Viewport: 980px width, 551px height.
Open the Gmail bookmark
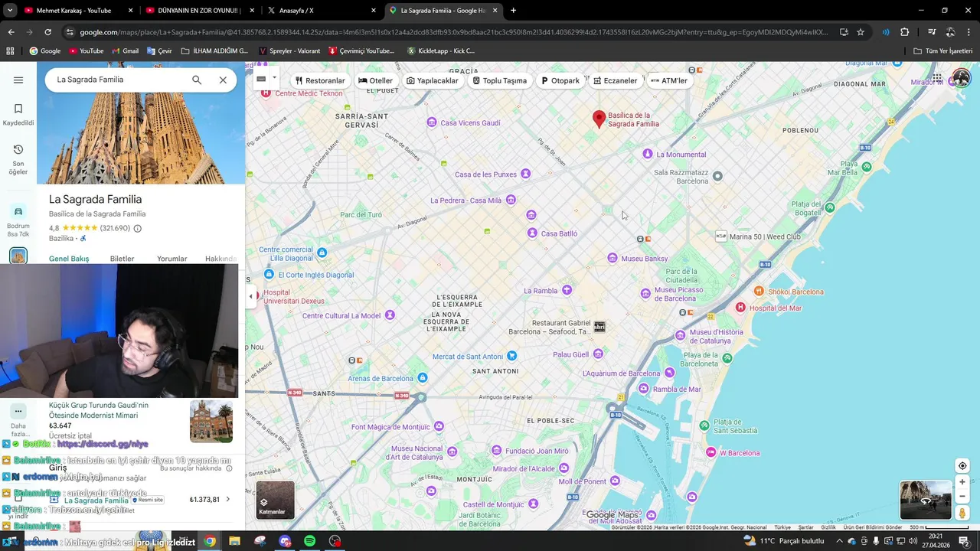[124, 51]
